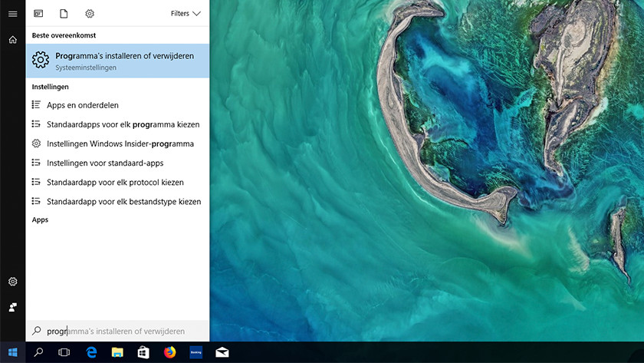644x363 pixels.
Task: Open Standaardapp voor elk bestandstype kiezen
Action: (123, 201)
